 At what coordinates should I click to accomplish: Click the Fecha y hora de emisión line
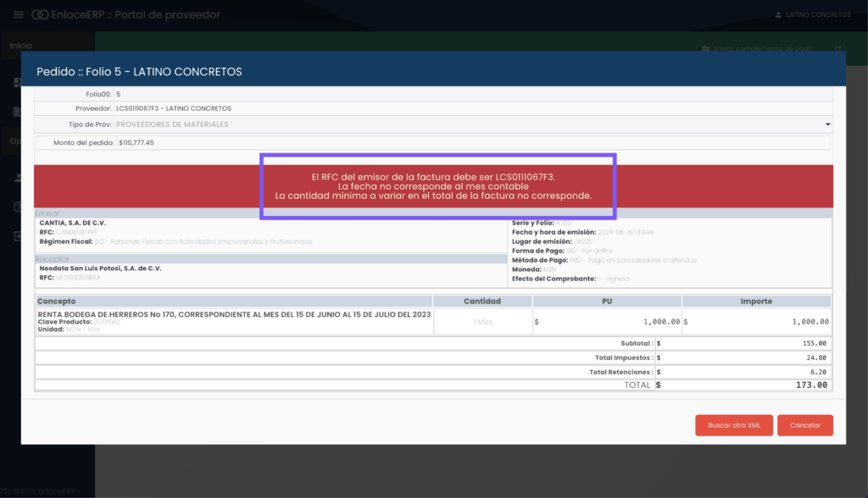pyautogui.click(x=582, y=232)
